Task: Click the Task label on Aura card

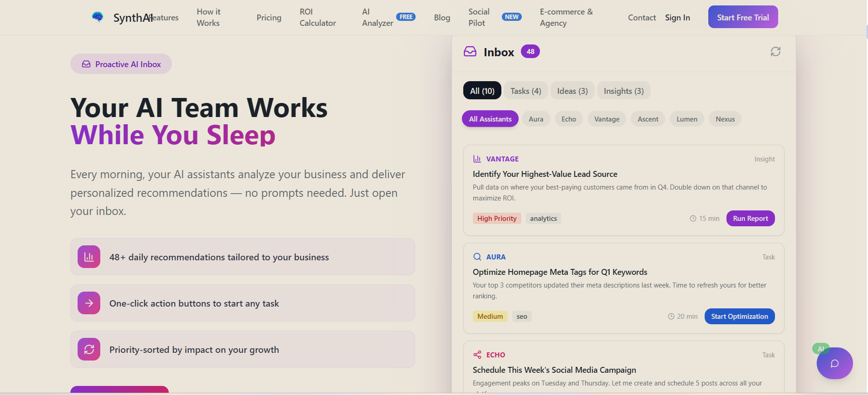Action: 769,257
